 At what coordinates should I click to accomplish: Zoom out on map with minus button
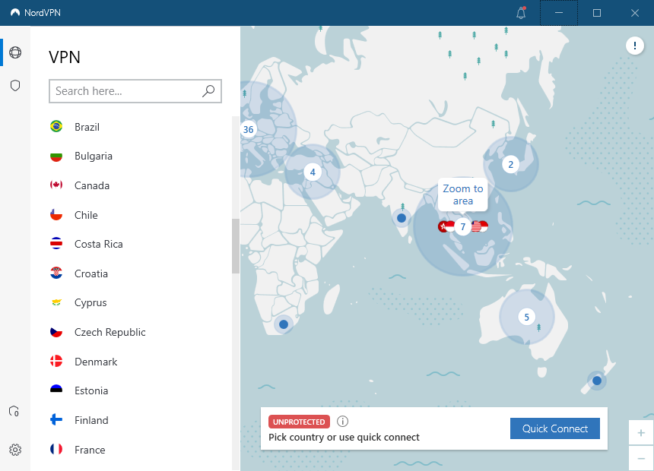point(641,459)
